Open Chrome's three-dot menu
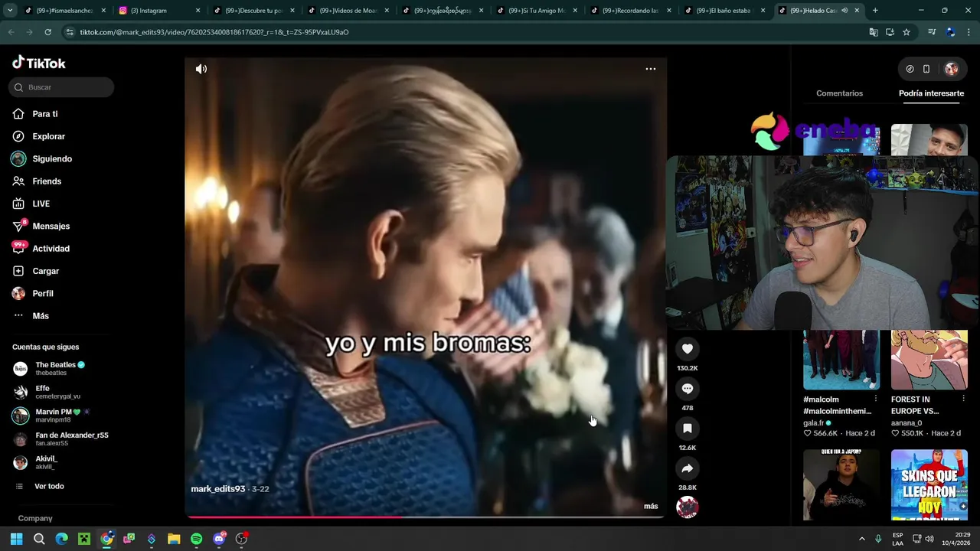 969,32
